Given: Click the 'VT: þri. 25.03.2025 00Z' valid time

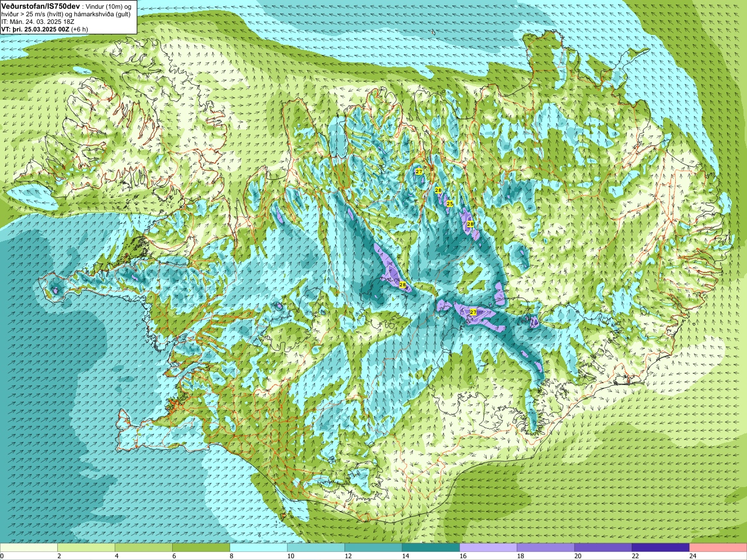Looking at the screenshot, I should tap(35, 29).
